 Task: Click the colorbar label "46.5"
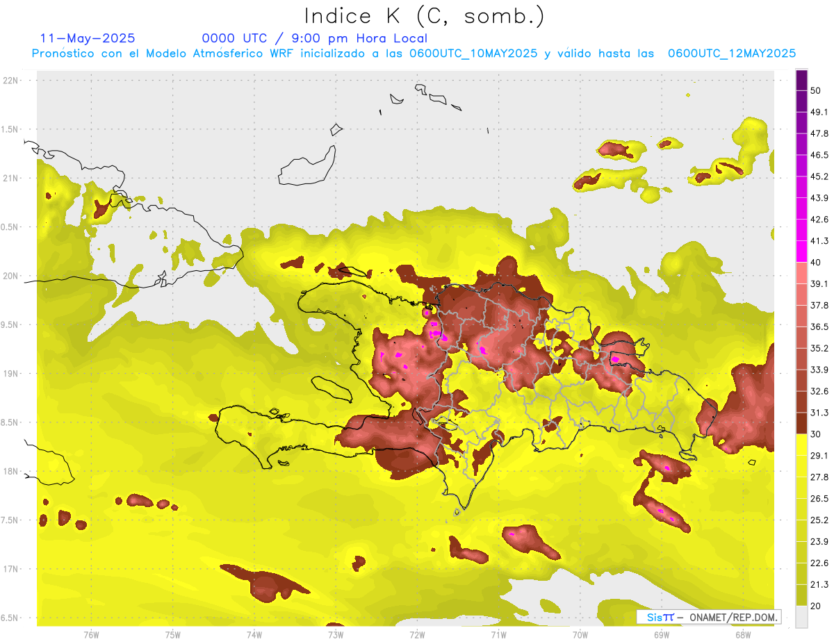coord(819,155)
